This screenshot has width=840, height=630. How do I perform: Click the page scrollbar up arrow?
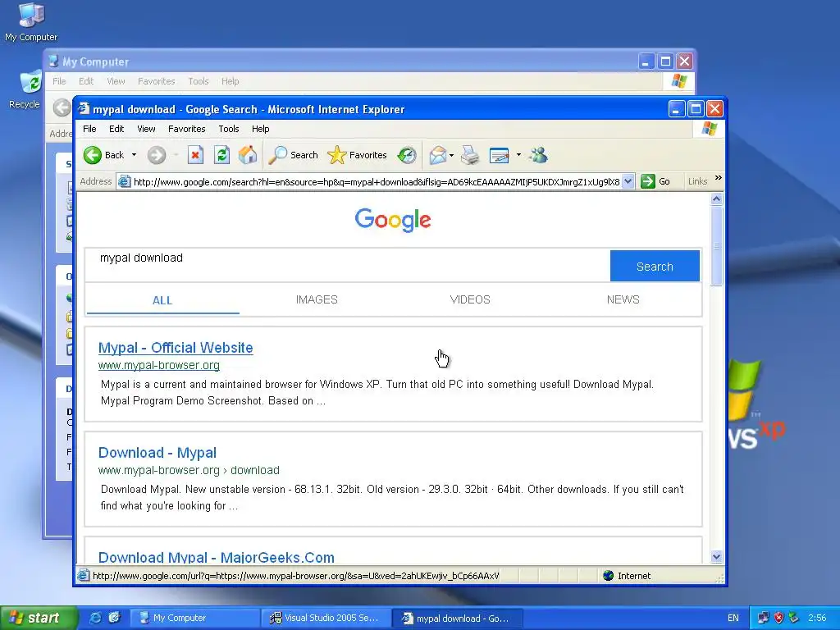[717, 199]
